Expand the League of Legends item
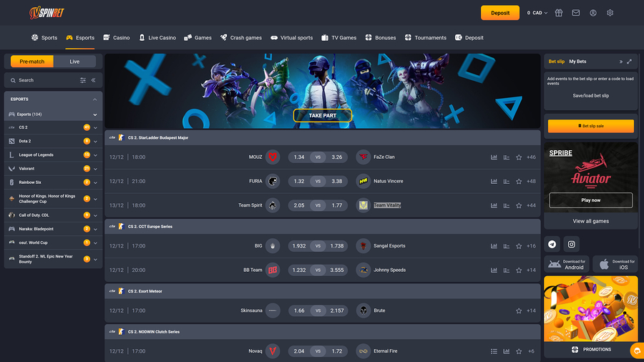Screen dimensions: 644x362 pos(95,155)
